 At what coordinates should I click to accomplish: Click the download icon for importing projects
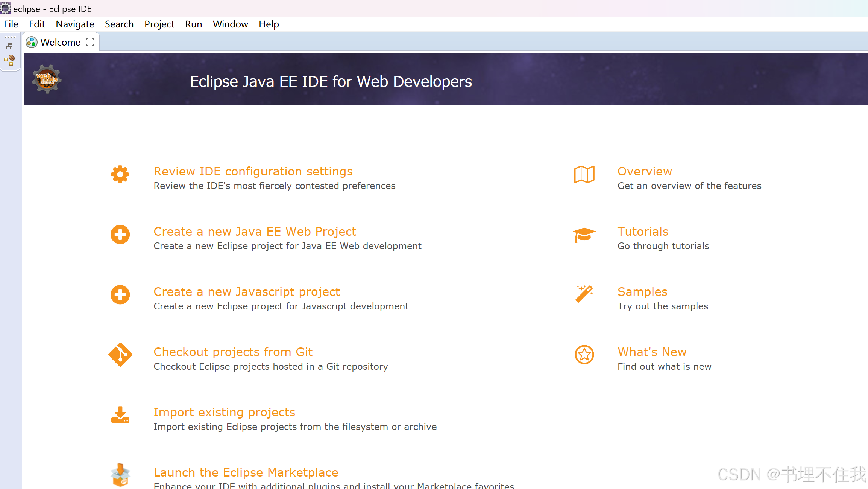coord(120,415)
